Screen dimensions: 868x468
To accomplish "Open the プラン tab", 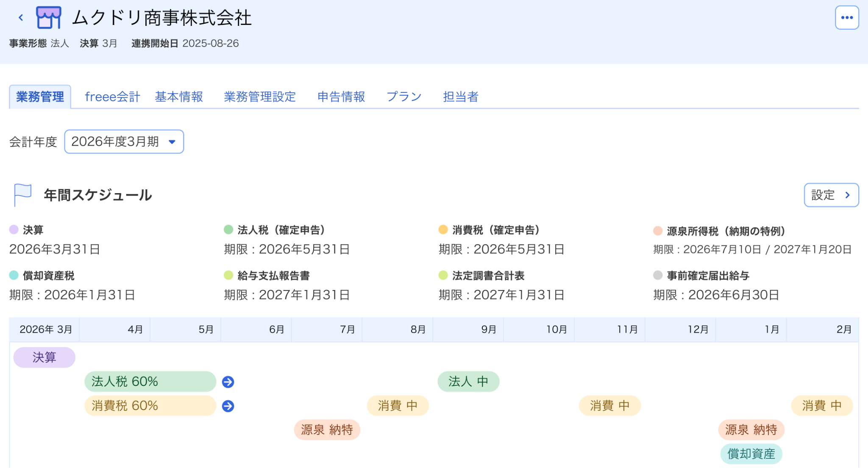I will pos(404,97).
